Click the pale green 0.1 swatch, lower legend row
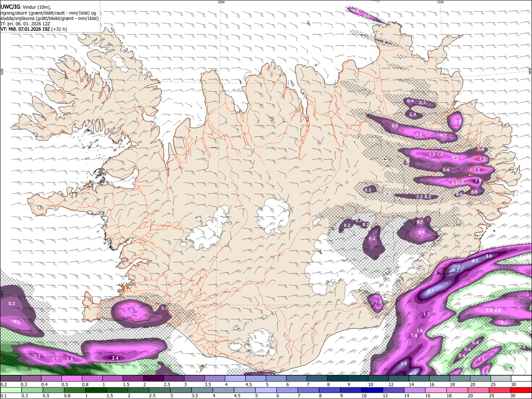The height and width of the screenshot is (399, 532). coord(10,390)
